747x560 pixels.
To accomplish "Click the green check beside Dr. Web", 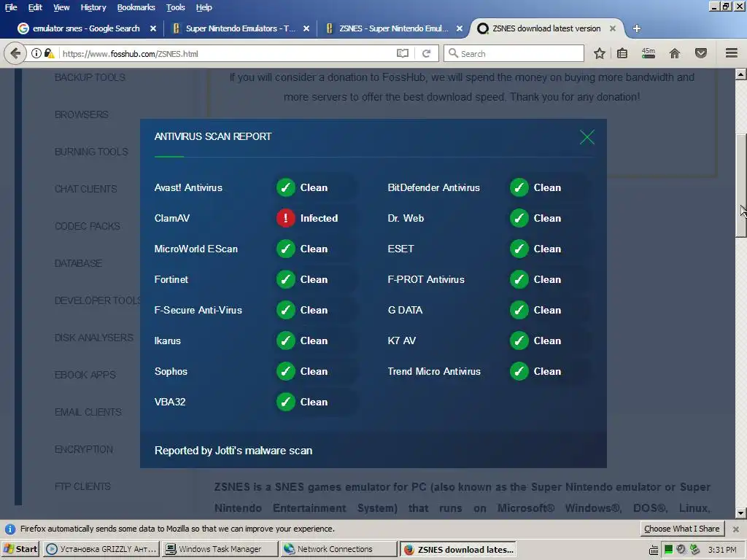I will (519, 218).
